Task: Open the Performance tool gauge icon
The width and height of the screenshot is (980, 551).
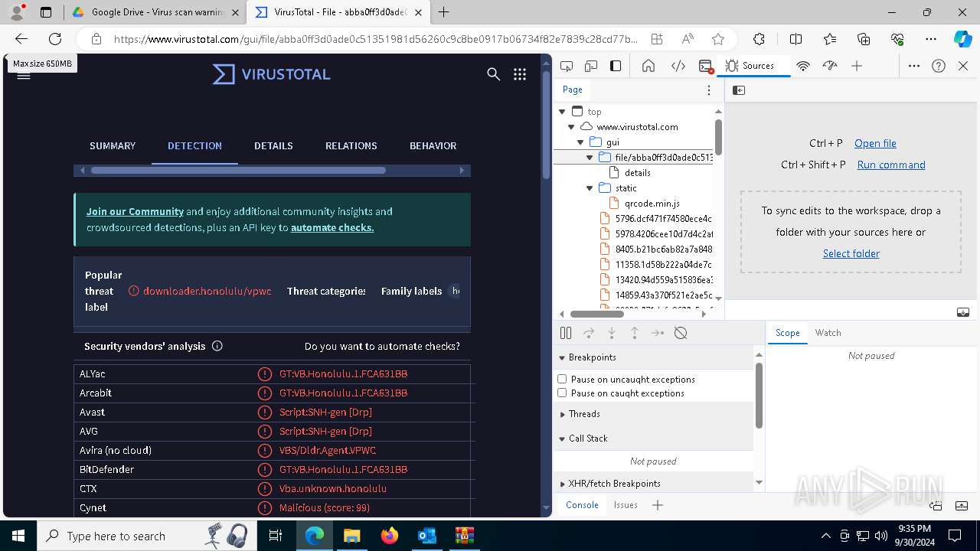Action: [x=830, y=66]
